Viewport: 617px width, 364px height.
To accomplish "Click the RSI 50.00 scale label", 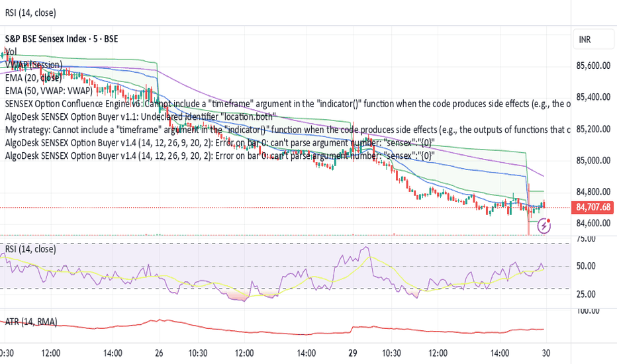I will click(x=586, y=266).
